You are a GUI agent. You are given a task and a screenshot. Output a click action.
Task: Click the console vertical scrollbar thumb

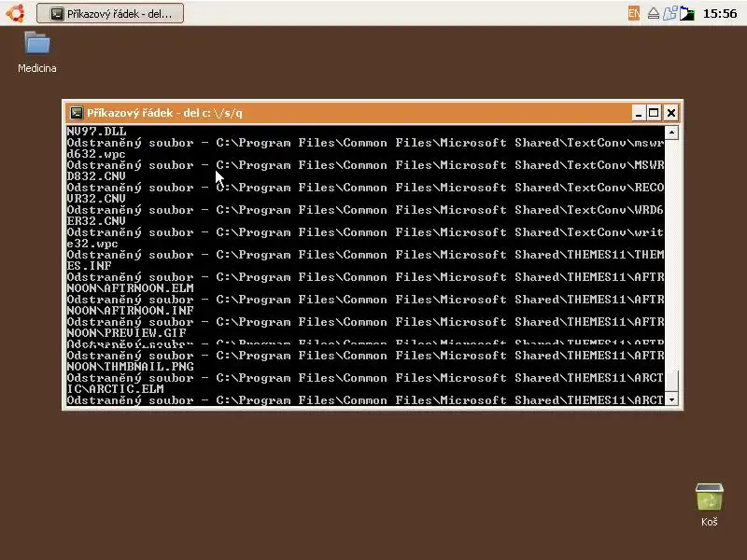coord(671,381)
